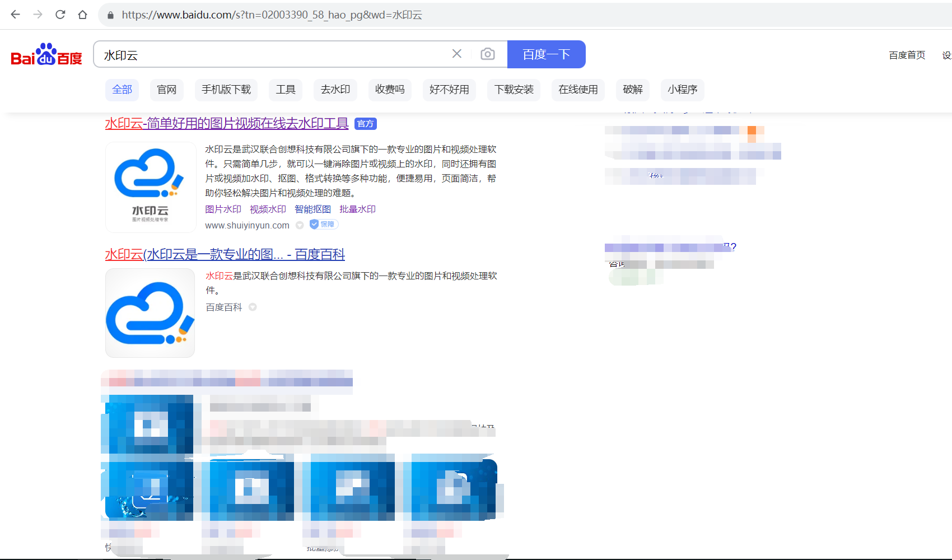The width and height of the screenshot is (952, 560).
Task: Open browser home page icon
Action: coord(83,15)
